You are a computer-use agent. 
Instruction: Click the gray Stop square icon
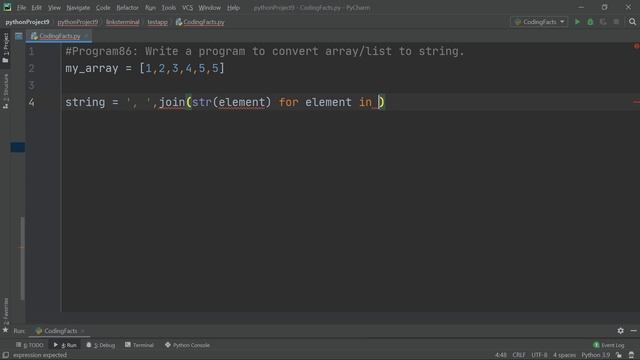click(x=616, y=22)
